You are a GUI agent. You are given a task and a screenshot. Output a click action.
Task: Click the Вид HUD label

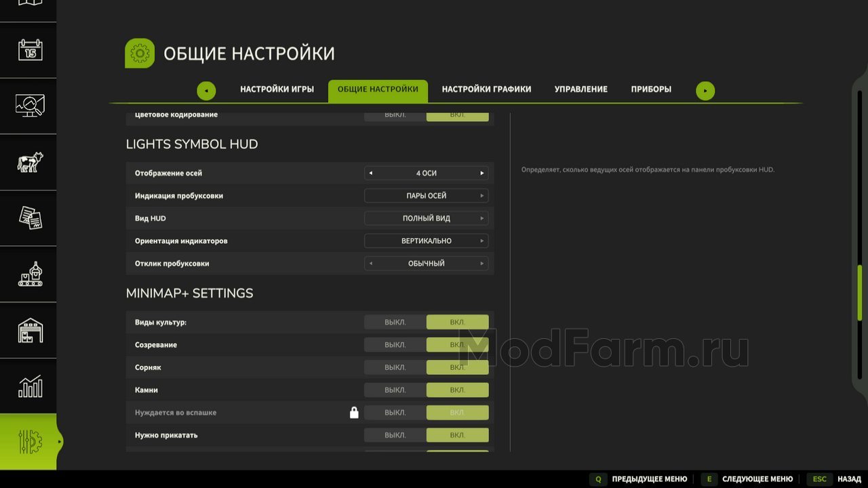(x=151, y=218)
